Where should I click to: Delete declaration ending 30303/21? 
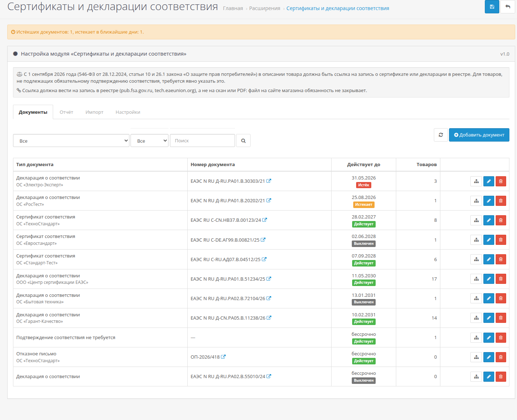click(x=501, y=181)
